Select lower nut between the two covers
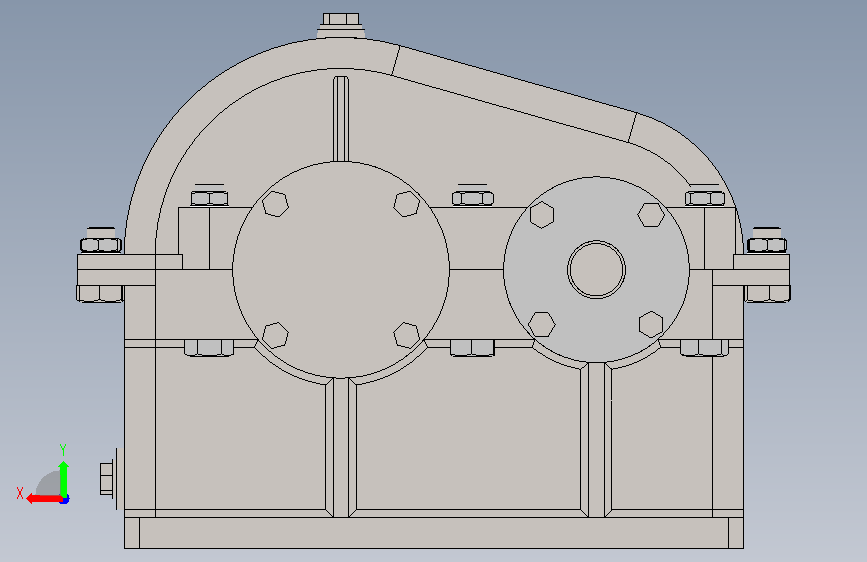867x562 pixels. [x=472, y=348]
